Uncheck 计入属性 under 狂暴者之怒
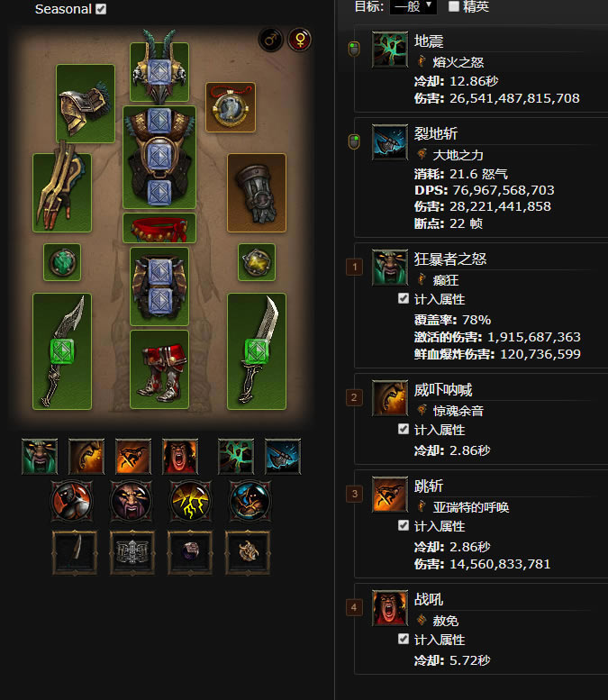 click(x=404, y=299)
